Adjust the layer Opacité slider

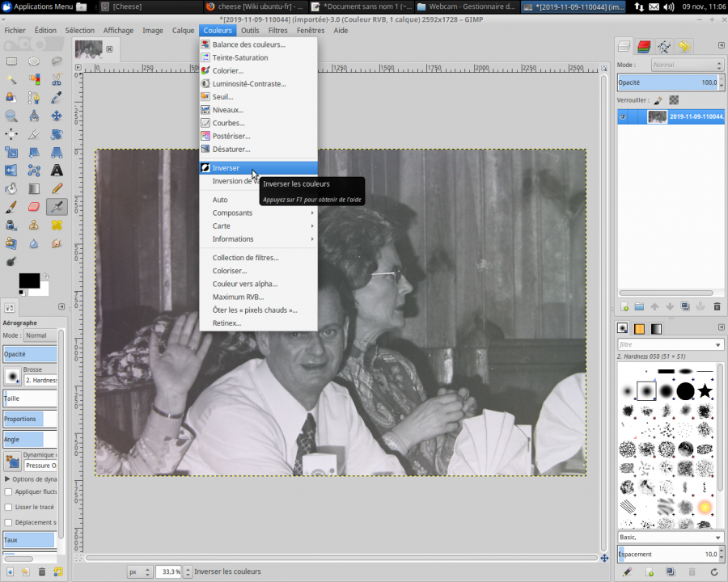click(x=669, y=82)
